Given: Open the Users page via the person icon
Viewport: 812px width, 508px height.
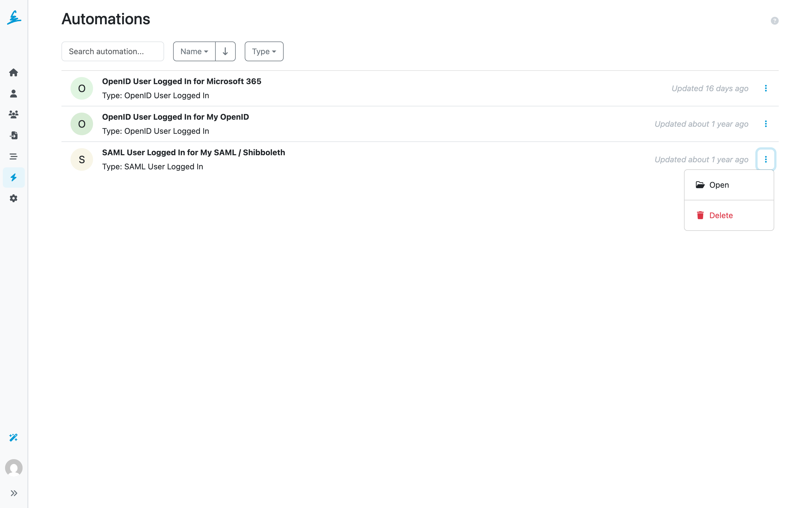Looking at the screenshot, I should click(x=14, y=93).
